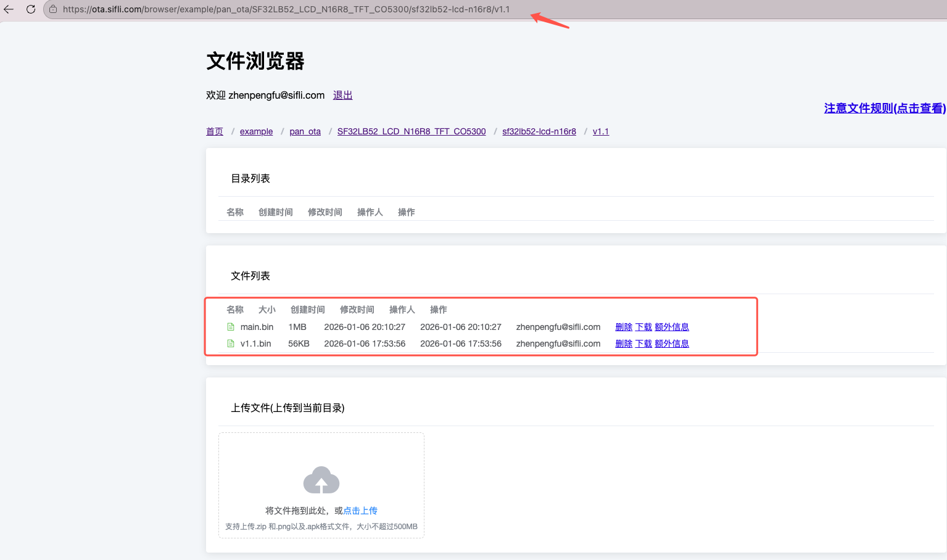Download v1.1.bin via 下载 link

643,344
